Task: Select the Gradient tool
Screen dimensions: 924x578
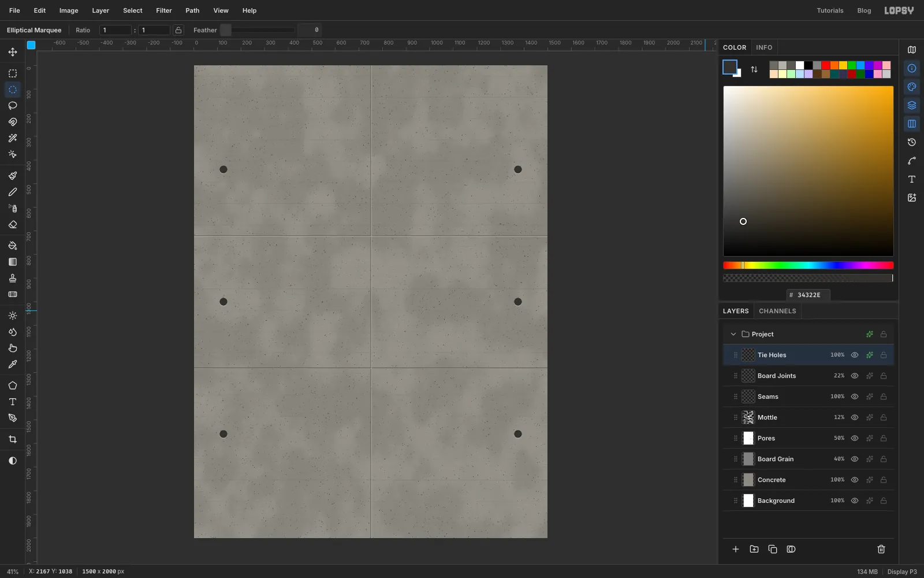Action: tap(13, 262)
